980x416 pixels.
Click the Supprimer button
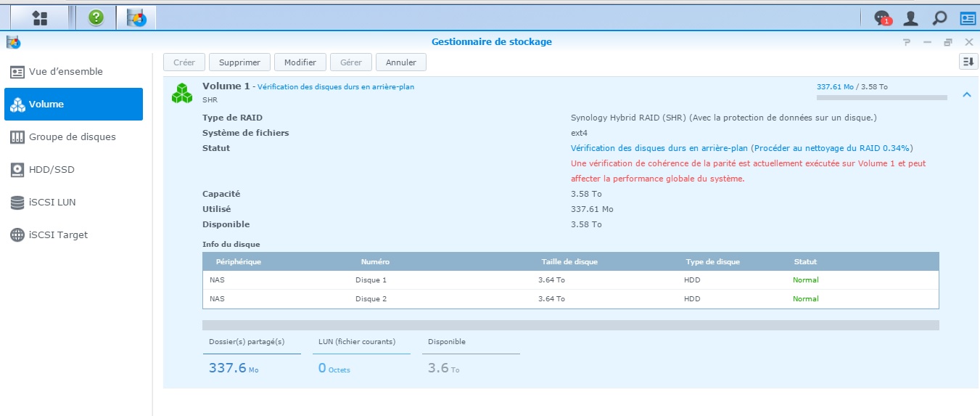tap(239, 62)
